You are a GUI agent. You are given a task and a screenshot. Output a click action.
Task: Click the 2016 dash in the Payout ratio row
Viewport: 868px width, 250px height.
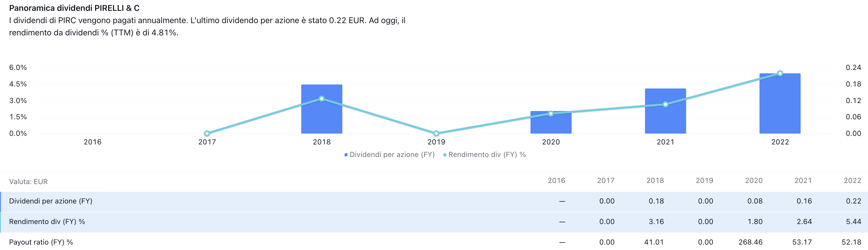[x=562, y=242]
